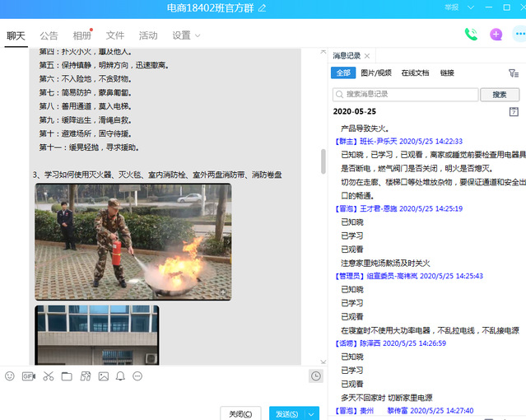Click the 举报 link
The height and width of the screenshot is (420, 526).
point(452,7)
